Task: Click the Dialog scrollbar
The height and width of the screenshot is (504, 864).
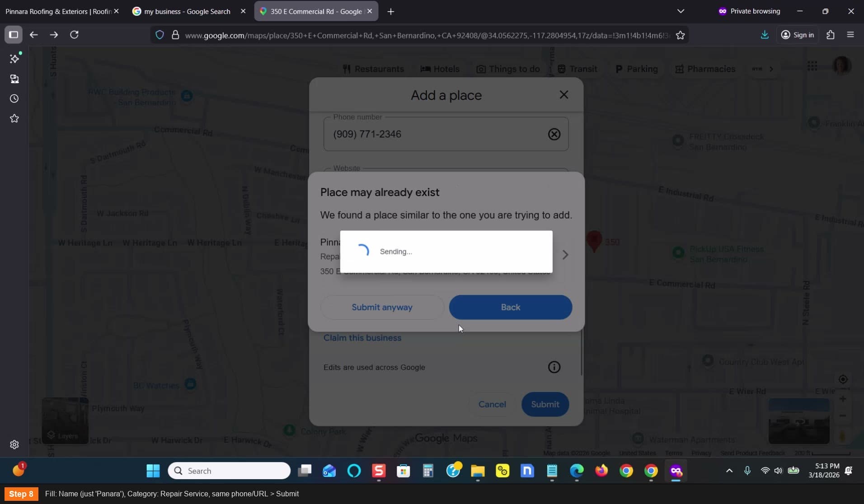Action: (581, 353)
